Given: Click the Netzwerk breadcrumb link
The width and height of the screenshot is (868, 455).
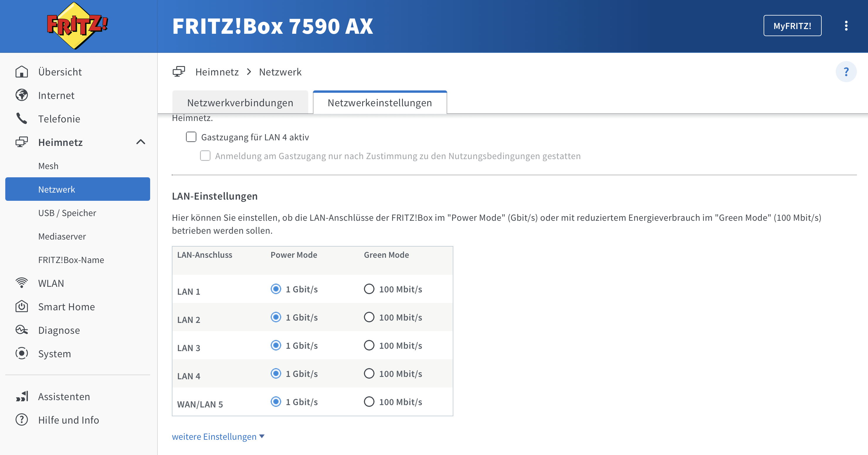Looking at the screenshot, I should tap(280, 72).
